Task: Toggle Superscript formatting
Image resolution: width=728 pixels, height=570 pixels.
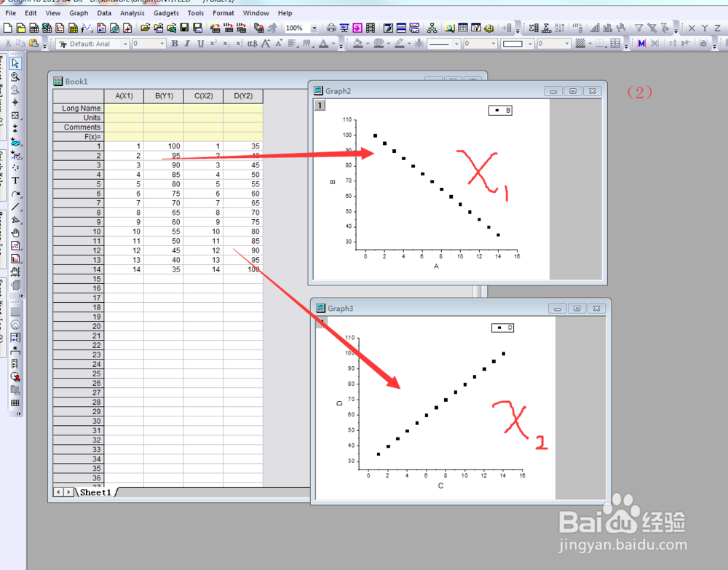Action: (x=213, y=44)
